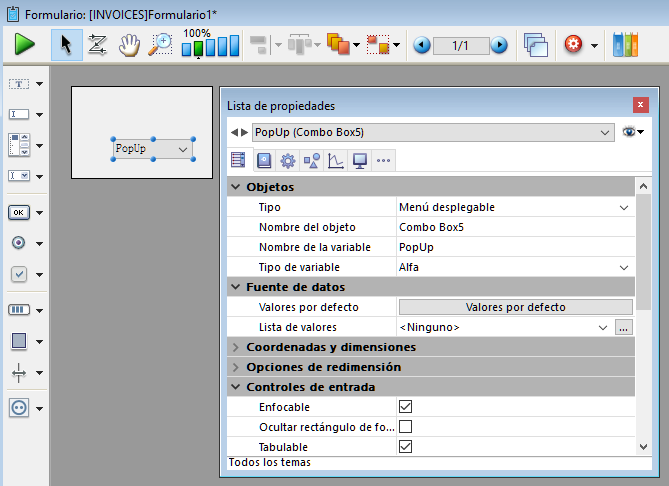Run the form with green play button
The image size is (669, 486).
point(25,45)
